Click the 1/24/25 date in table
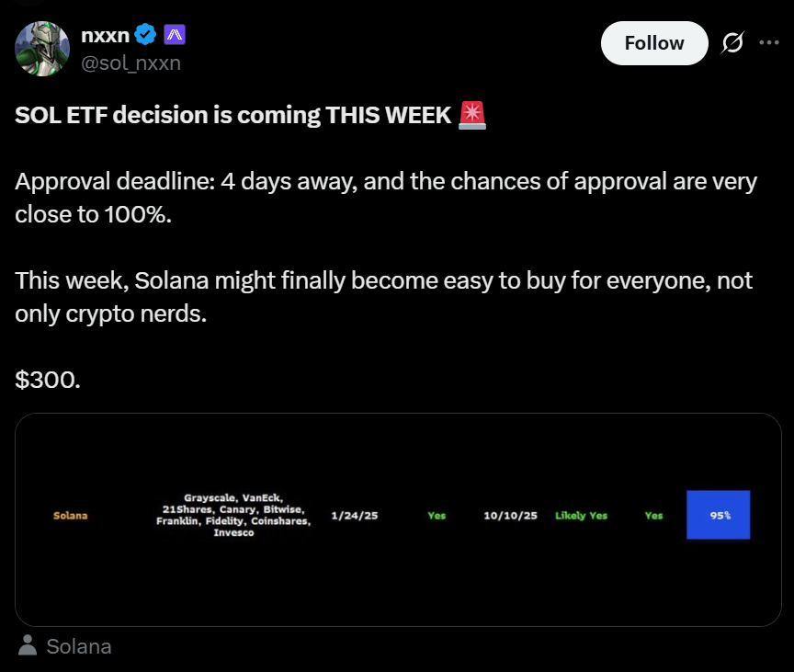 pyautogui.click(x=354, y=516)
